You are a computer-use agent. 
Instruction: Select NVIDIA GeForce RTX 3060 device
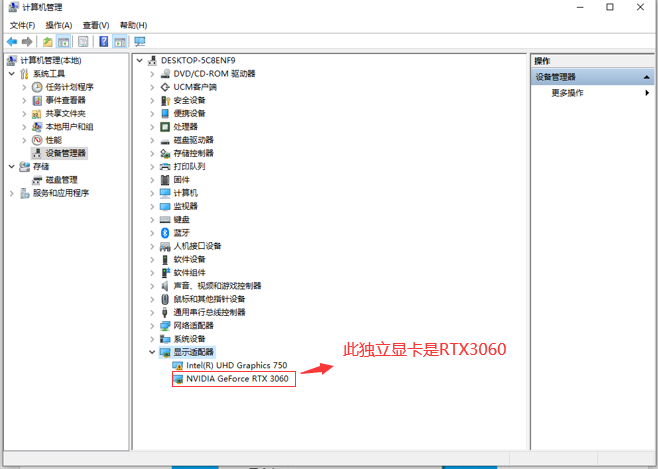pos(238,379)
